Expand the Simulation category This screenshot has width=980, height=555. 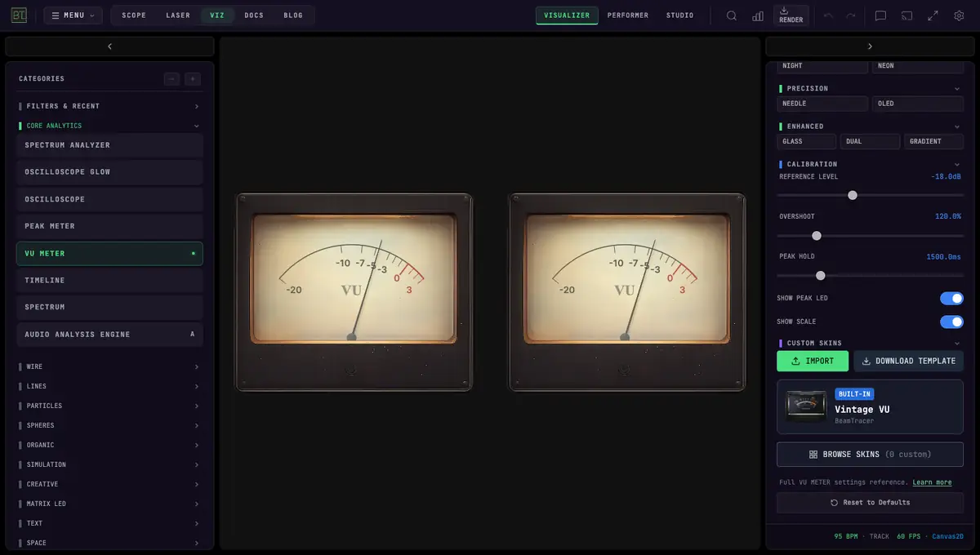[109, 464]
